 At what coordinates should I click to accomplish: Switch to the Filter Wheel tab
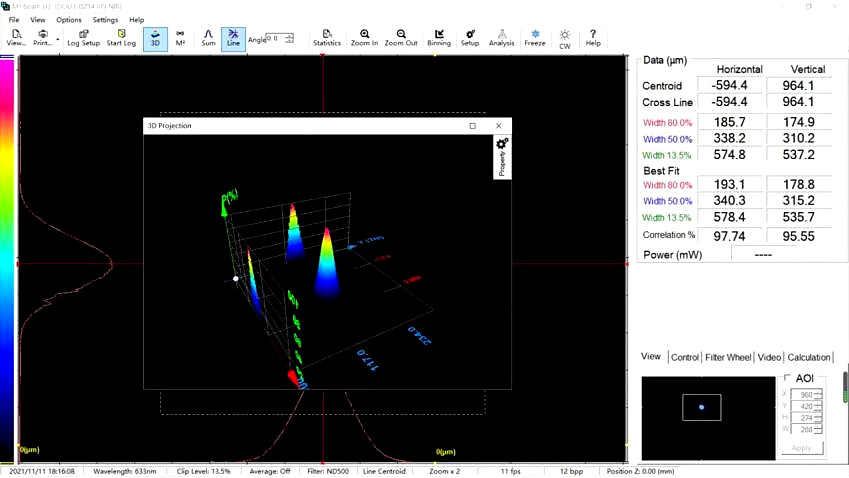tap(727, 357)
